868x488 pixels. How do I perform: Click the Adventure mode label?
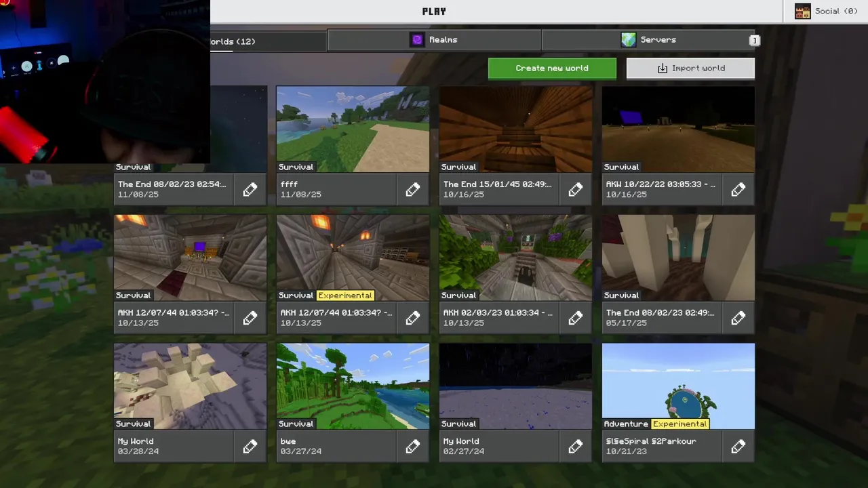[626, 424]
